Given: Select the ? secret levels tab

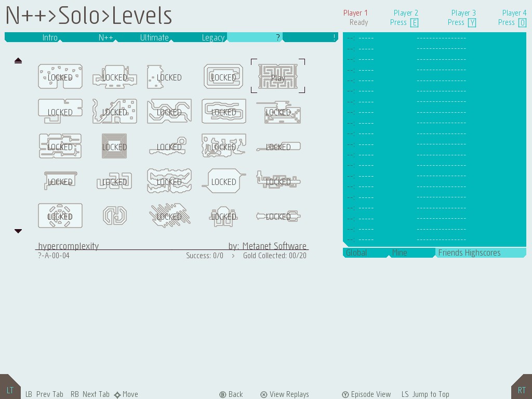Looking at the screenshot, I should 255,37.
